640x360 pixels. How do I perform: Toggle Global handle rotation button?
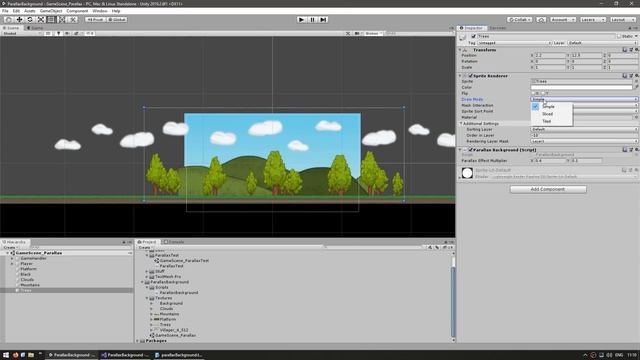pos(117,19)
